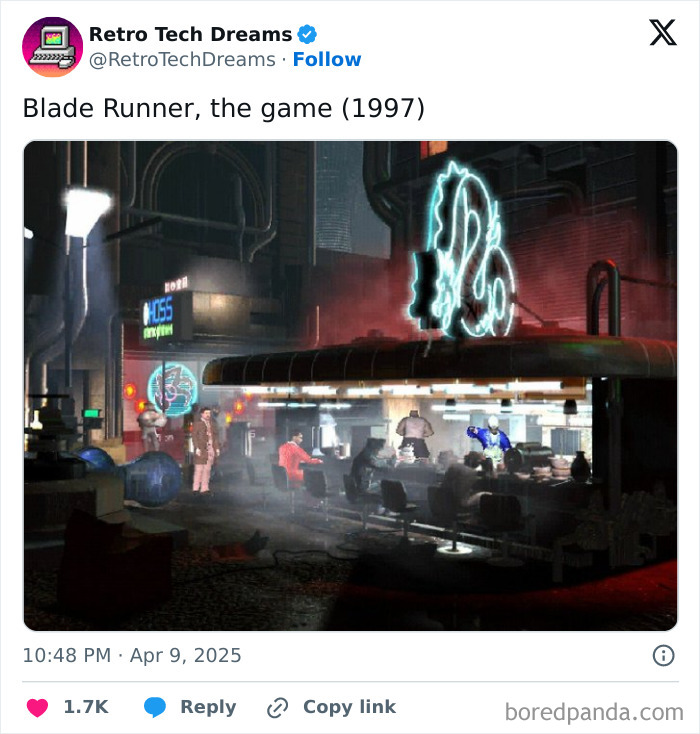Follow the RetroTechDreams account
The width and height of the screenshot is (700, 734).
coord(327,59)
